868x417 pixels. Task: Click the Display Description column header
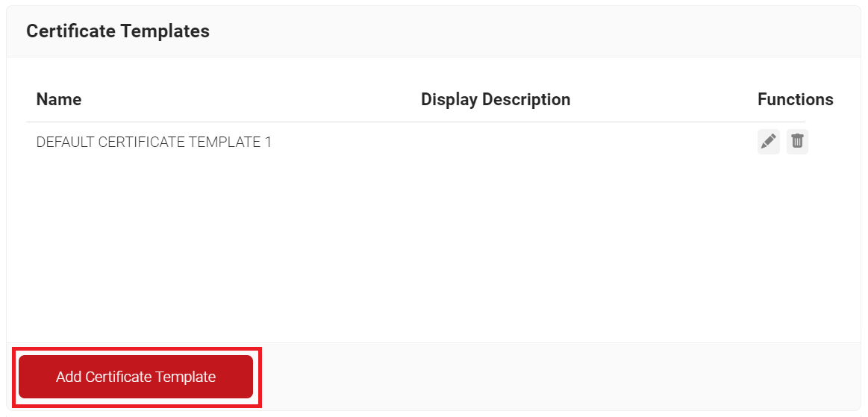pyautogui.click(x=496, y=99)
